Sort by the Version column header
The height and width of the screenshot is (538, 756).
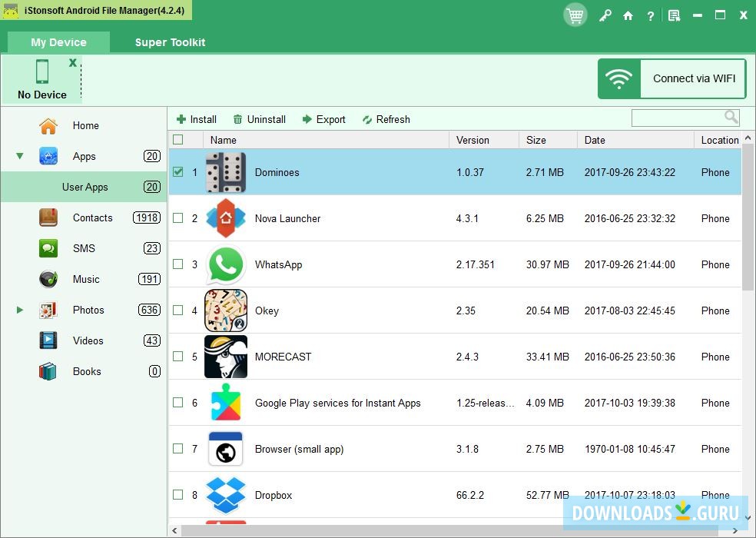[x=484, y=140]
